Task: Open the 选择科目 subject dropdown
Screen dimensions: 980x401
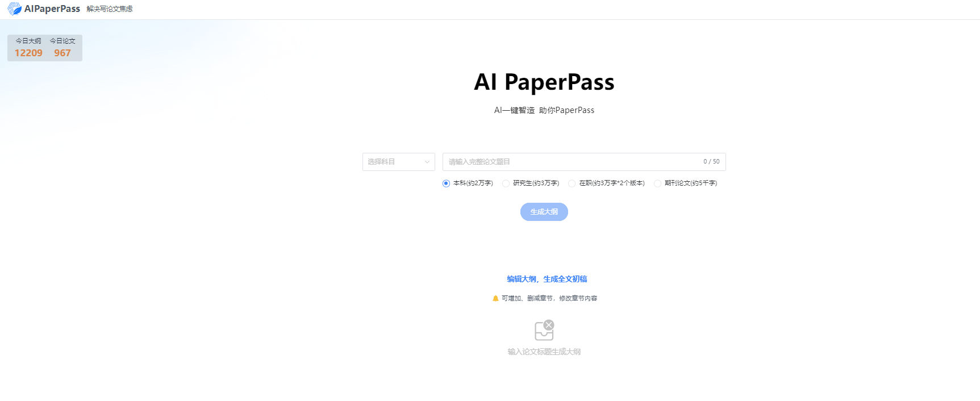Action: [399, 162]
